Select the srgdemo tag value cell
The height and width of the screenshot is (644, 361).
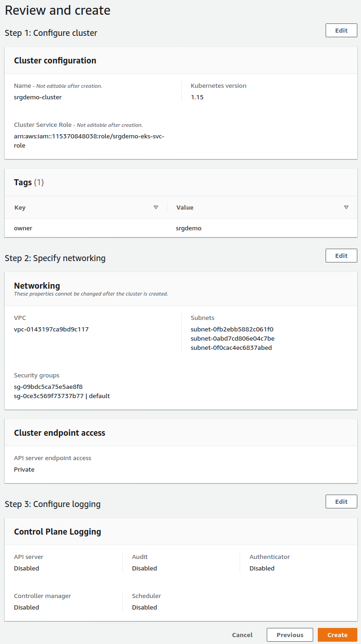click(189, 228)
